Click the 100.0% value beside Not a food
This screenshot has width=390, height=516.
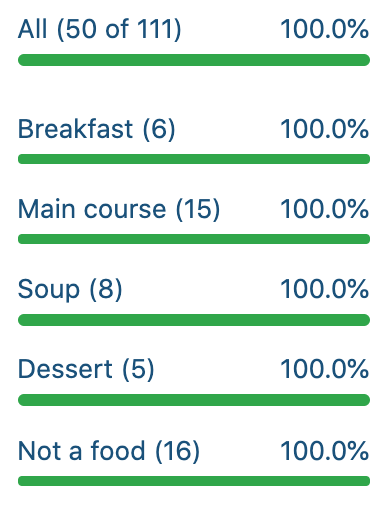pyautogui.click(x=325, y=451)
